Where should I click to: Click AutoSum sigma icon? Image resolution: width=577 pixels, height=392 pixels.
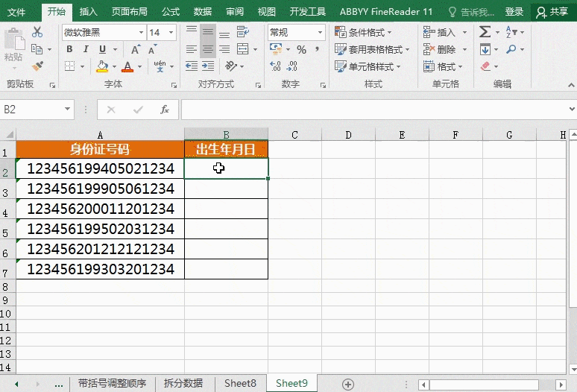(485, 32)
